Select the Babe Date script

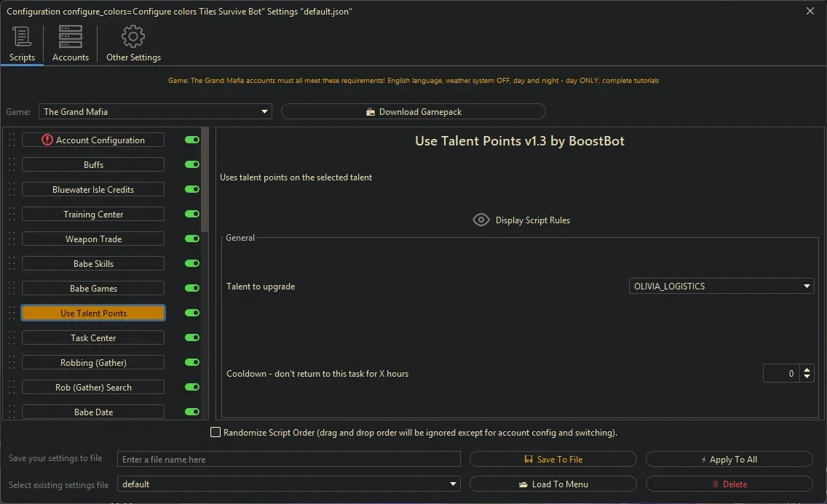click(93, 412)
